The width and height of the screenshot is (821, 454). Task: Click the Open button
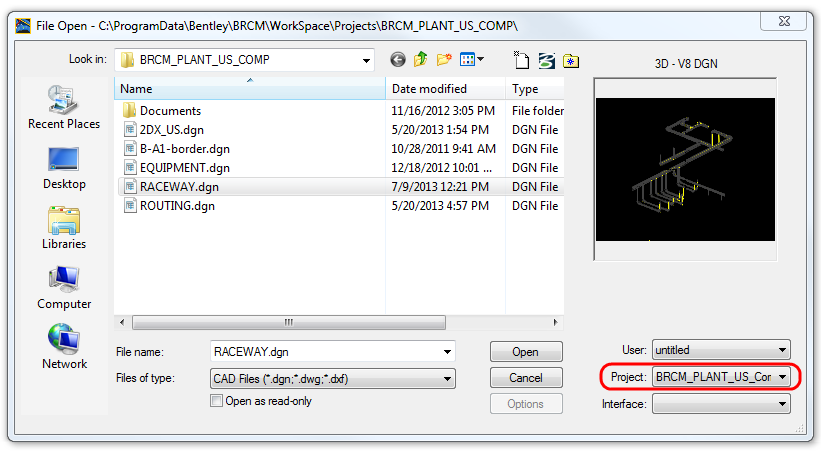pyautogui.click(x=526, y=351)
